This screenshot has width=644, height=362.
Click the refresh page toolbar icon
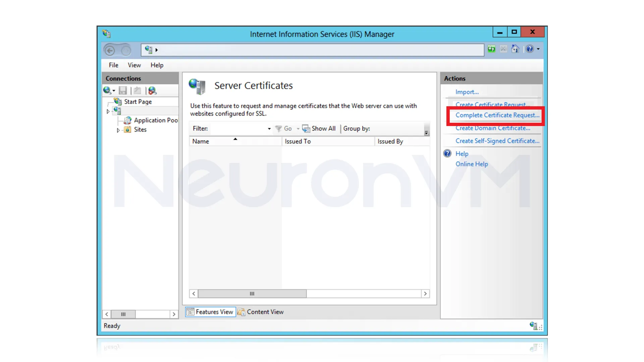coord(491,49)
